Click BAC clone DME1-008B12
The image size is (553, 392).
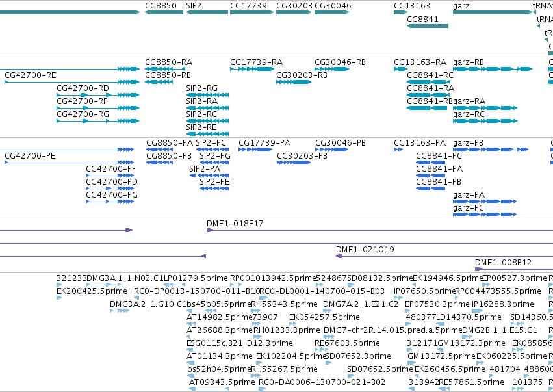(x=514, y=270)
